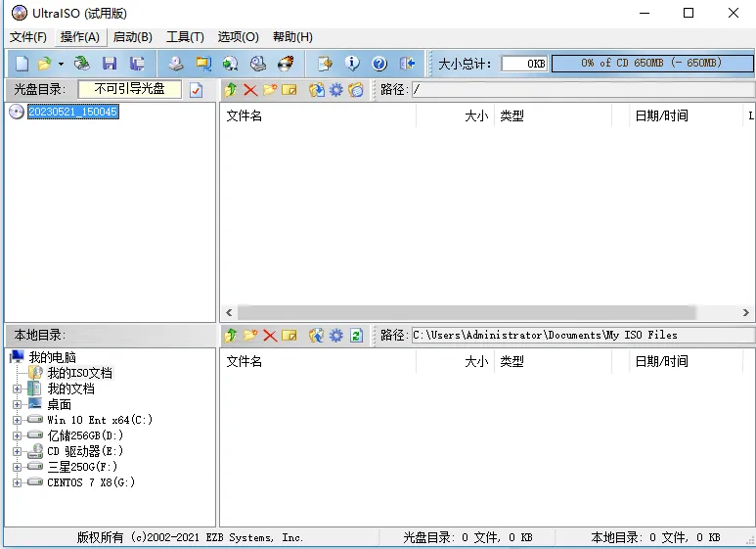Click the boot properties checkmark document icon

click(x=197, y=90)
